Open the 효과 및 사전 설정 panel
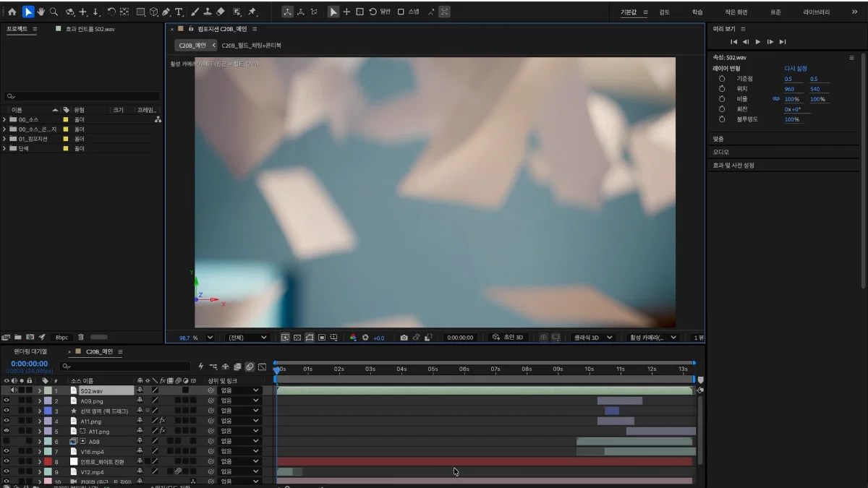Screen dimensions: 868x488 coord(733,165)
